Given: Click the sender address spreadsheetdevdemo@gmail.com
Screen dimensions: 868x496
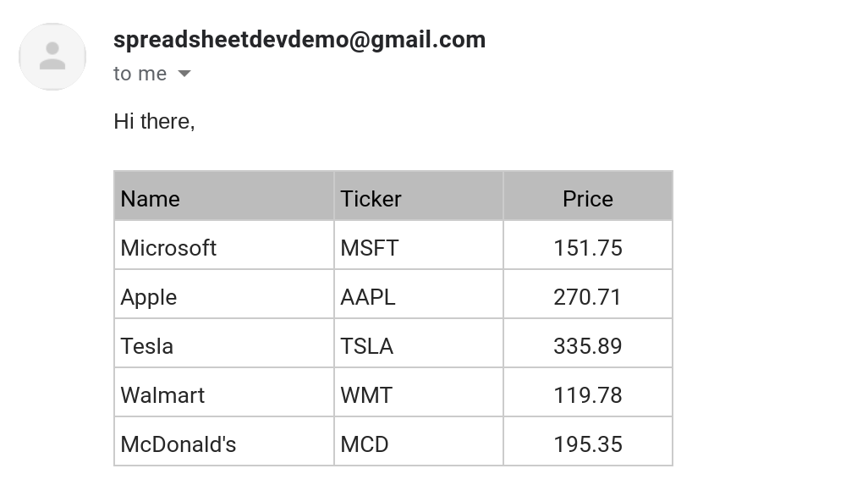Looking at the screenshot, I should click(x=299, y=40).
